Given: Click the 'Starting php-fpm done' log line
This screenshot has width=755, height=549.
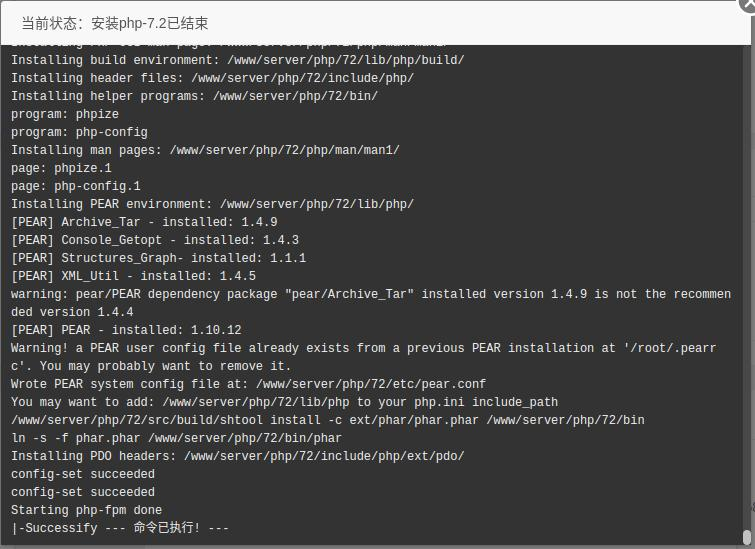Looking at the screenshot, I should coord(87,510).
